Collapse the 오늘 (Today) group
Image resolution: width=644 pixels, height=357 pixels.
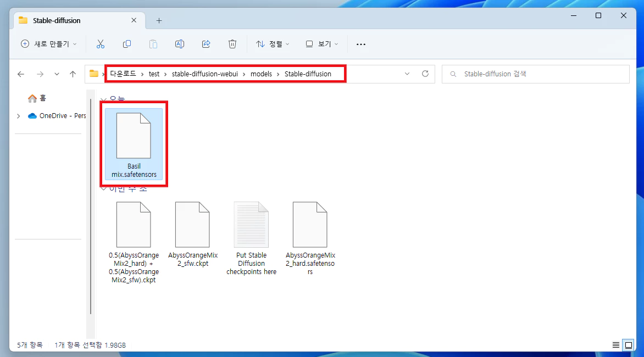click(103, 100)
